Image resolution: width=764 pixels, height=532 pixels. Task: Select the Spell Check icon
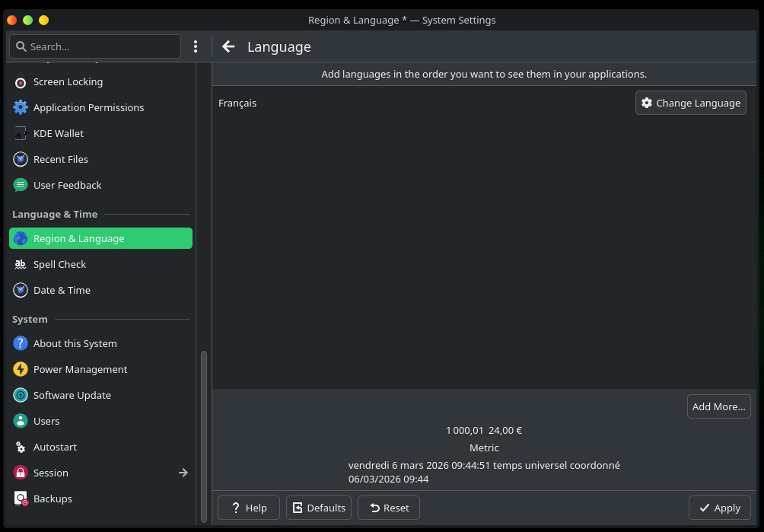click(x=21, y=265)
